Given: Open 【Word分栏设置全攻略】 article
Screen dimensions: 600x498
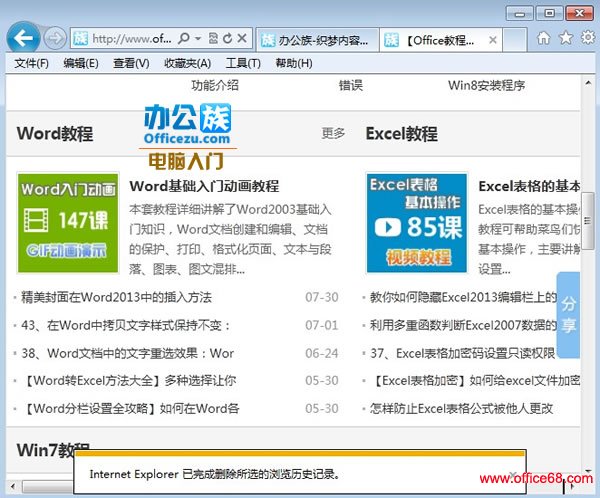Looking at the screenshot, I should (x=130, y=409).
